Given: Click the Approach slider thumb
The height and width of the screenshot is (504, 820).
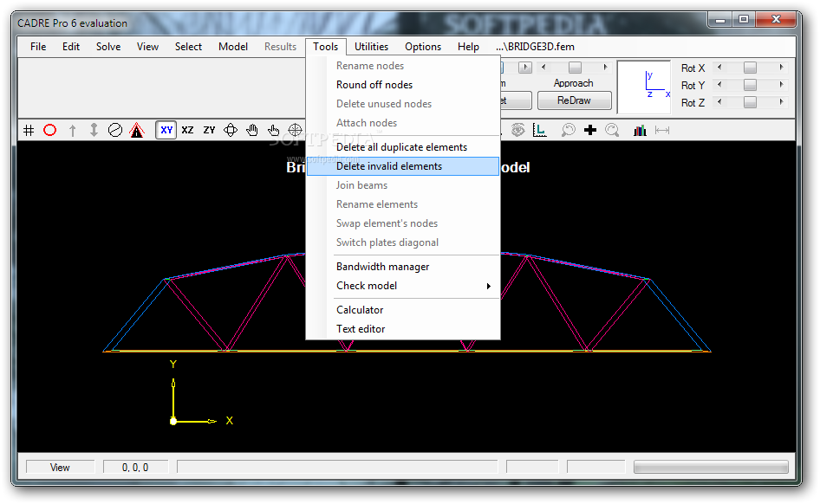Looking at the screenshot, I should (x=575, y=68).
